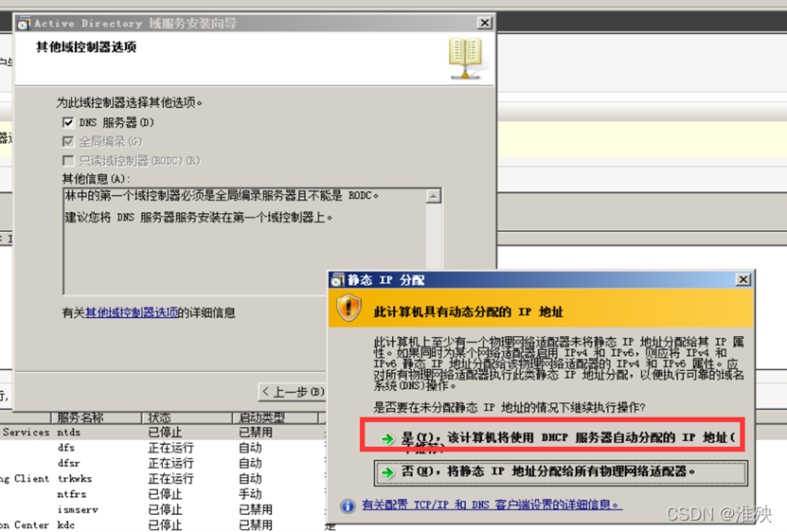This screenshot has height=532, width=787.
Task: Choose 否(N) assign static IP to adapters
Action: [x=561, y=472]
